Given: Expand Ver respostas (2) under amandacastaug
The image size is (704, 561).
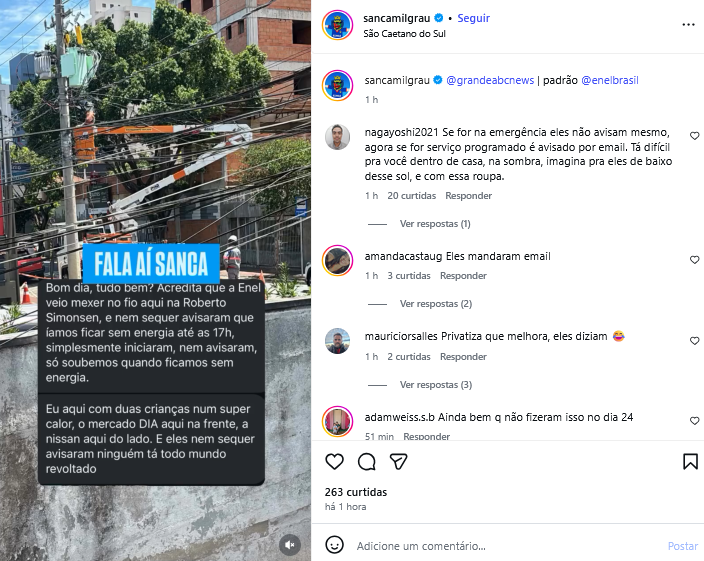Looking at the screenshot, I should coord(436,304).
